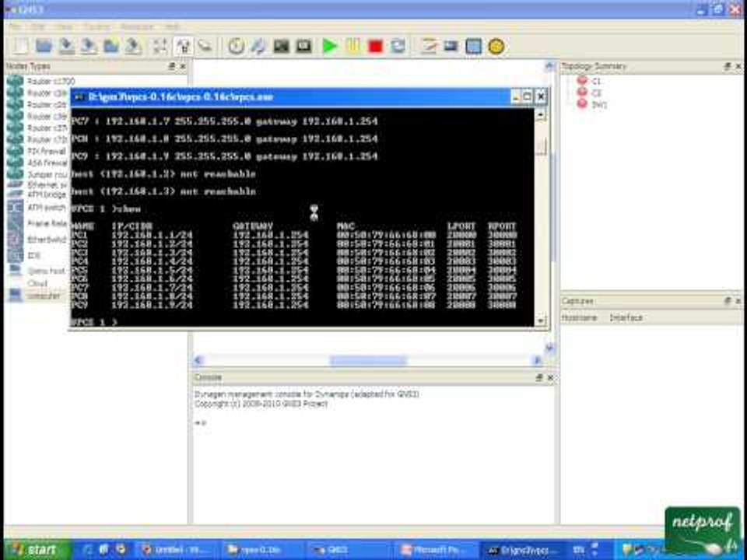Click the Import/Export configs wrench icon
747x560 pixels.
(258, 46)
